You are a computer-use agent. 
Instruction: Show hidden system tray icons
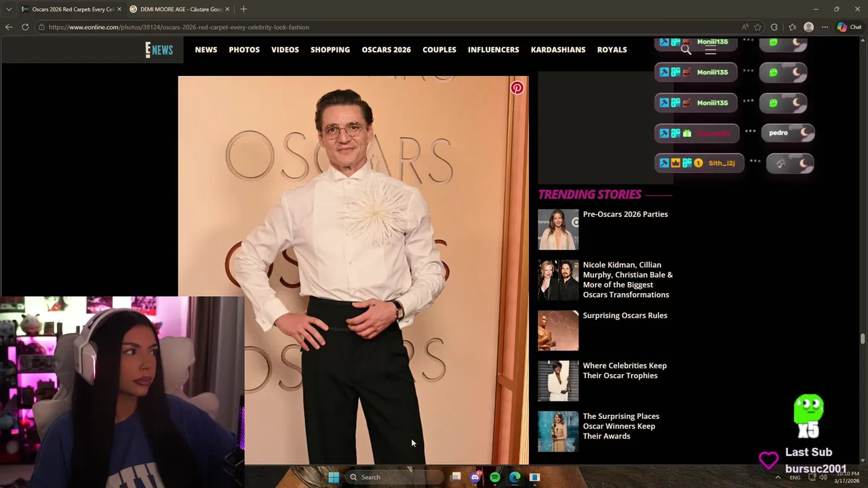pyautogui.click(x=778, y=477)
